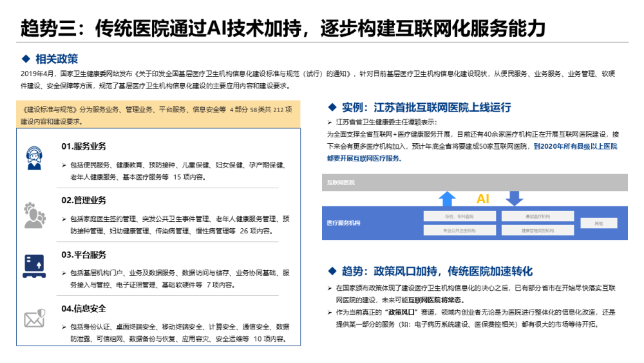Click the customer service headset icon beside 01.服务业务
The height and width of the screenshot is (363, 644).
tap(34, 158)
